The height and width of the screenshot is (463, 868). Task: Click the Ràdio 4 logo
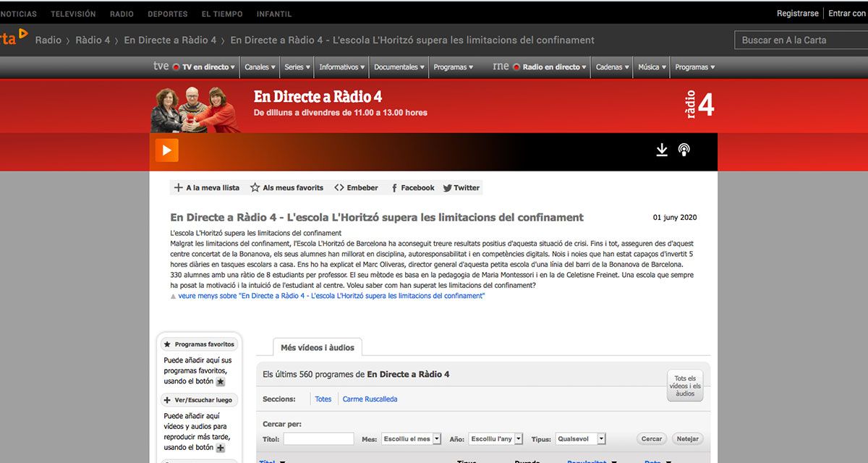[699, 105]
